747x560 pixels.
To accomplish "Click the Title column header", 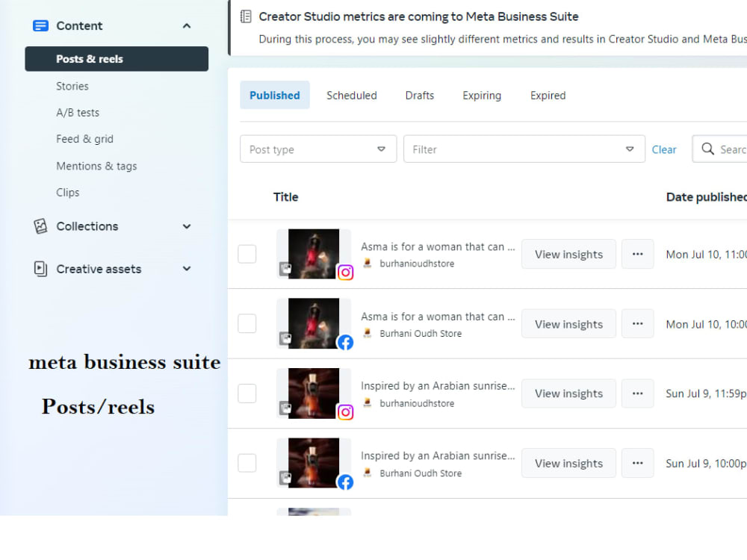I will coord(286,197).
